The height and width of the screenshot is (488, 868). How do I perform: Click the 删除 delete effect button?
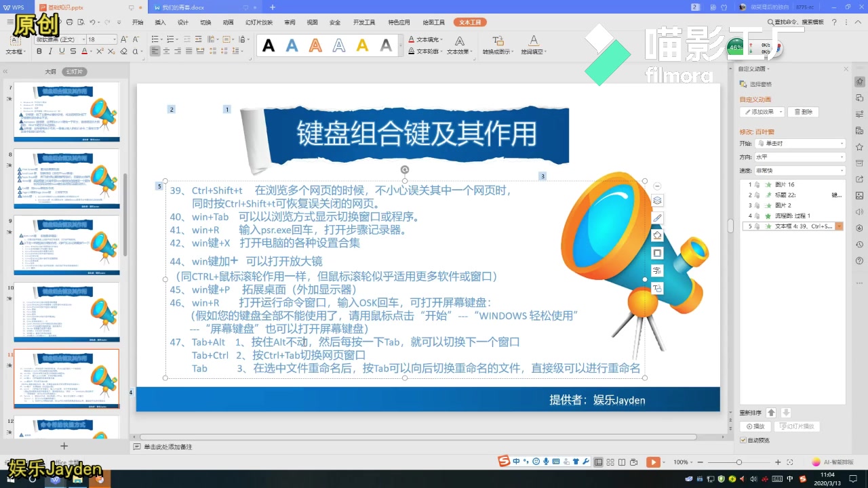[x=804, y=111]
